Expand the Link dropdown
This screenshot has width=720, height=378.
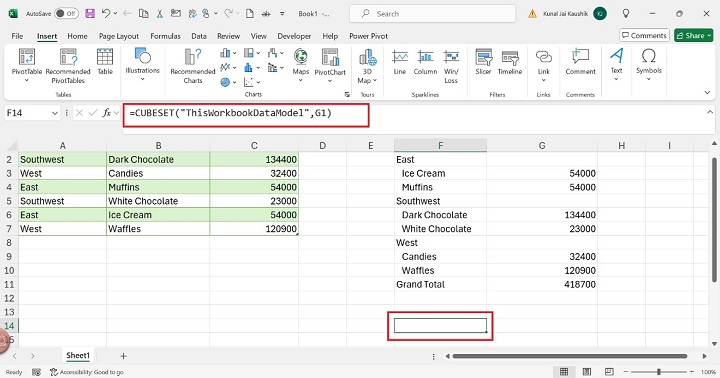(544, 80)
